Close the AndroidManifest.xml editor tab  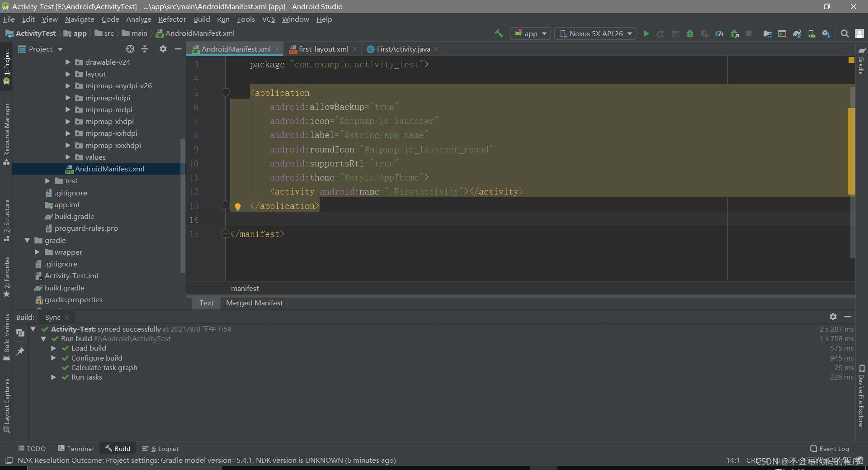tap(277, 49)
